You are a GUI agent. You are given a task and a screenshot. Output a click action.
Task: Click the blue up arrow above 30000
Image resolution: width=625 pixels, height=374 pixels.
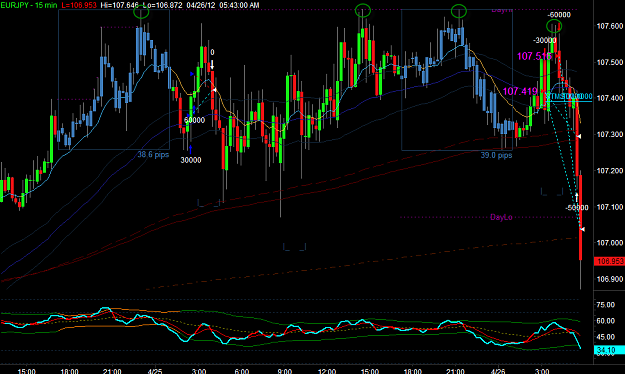pos(191,150)
